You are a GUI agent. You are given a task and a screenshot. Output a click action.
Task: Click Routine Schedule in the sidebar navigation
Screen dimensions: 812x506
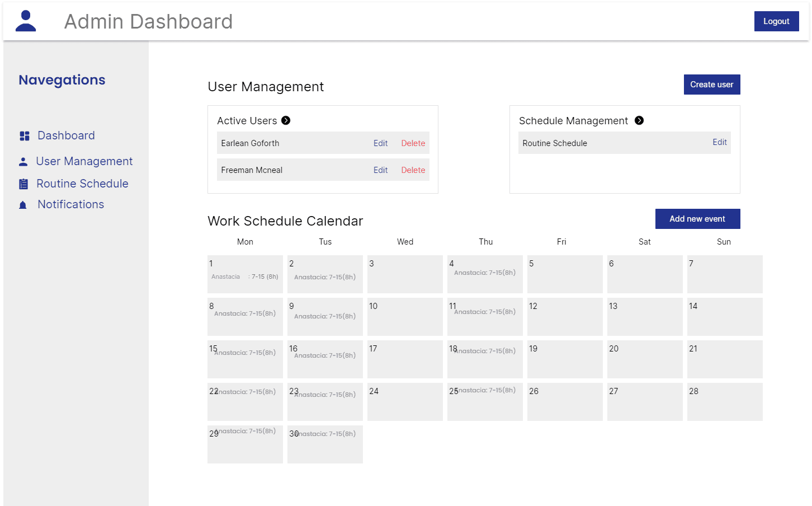[x=82, y=183]
